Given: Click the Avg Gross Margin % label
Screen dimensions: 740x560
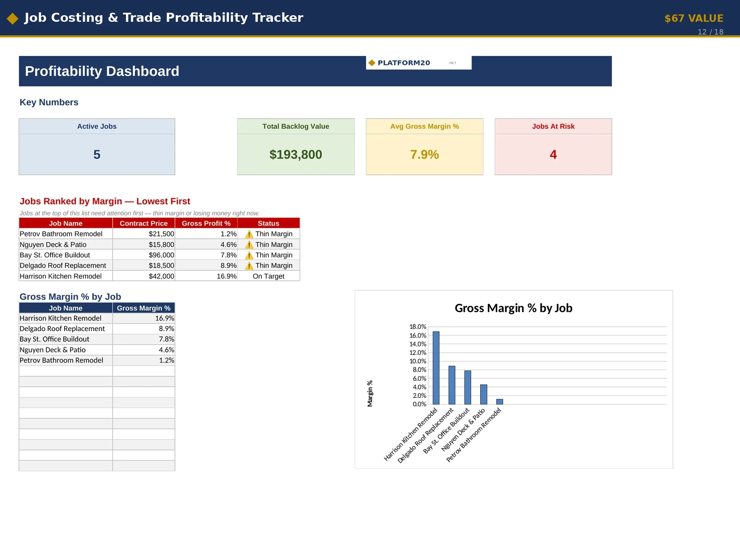Looking at the screenshot, I should point(424,126).
